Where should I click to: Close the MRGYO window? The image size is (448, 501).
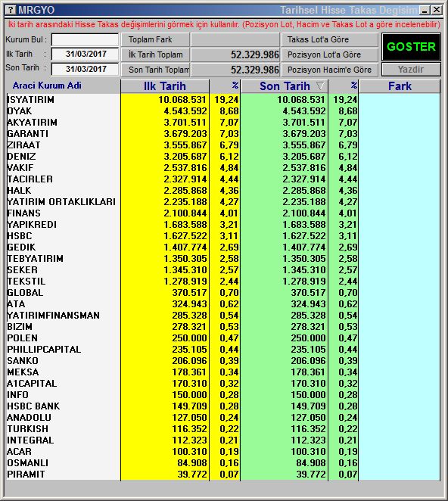pos(436,11)
